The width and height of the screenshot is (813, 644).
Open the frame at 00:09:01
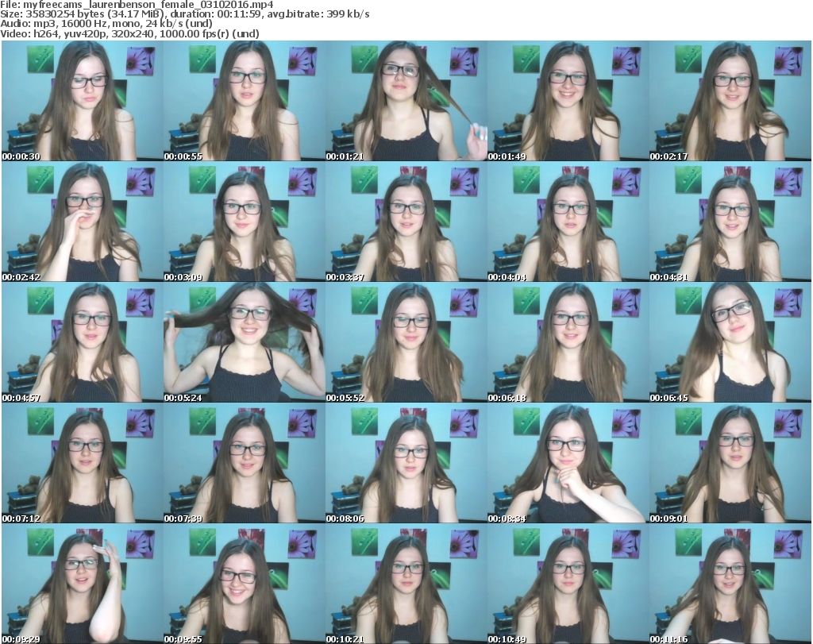pyautogui.click(x=730, y=463)
